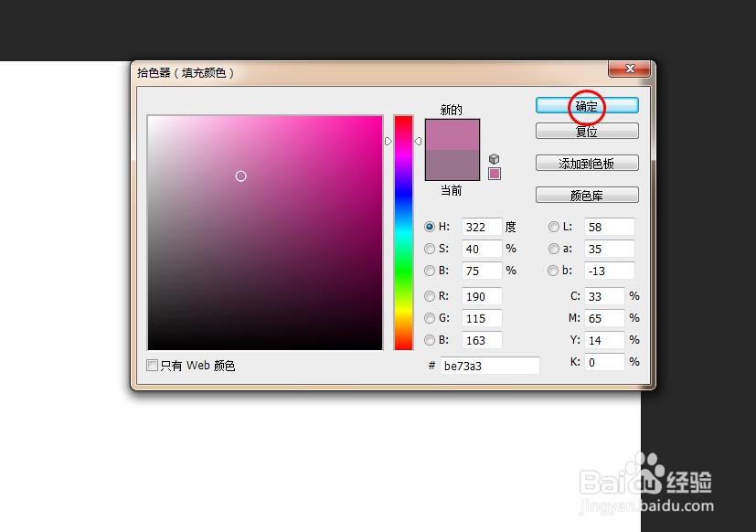This screenshot has height=532, width=756.
Task: Click the hex code field showing be73a3
Action: tap(490, 366)
